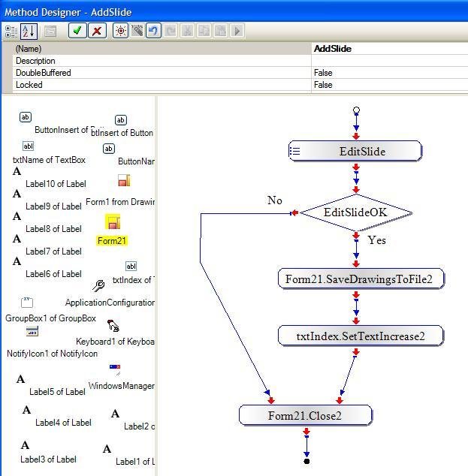This screenshot has width=468, height=476.
Task: Select the Label5 letter A icon
Action: [20, 379]
